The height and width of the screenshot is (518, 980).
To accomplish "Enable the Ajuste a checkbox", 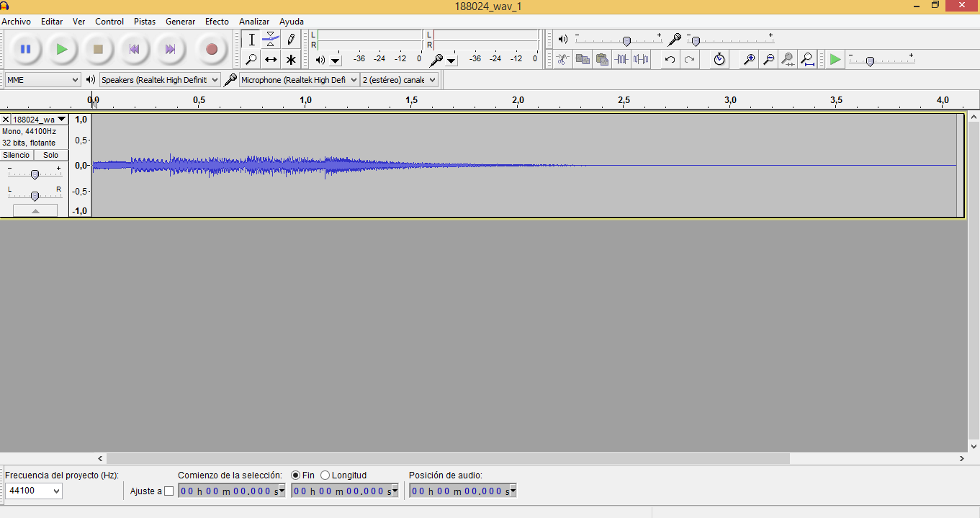I will tap(169, 491).
